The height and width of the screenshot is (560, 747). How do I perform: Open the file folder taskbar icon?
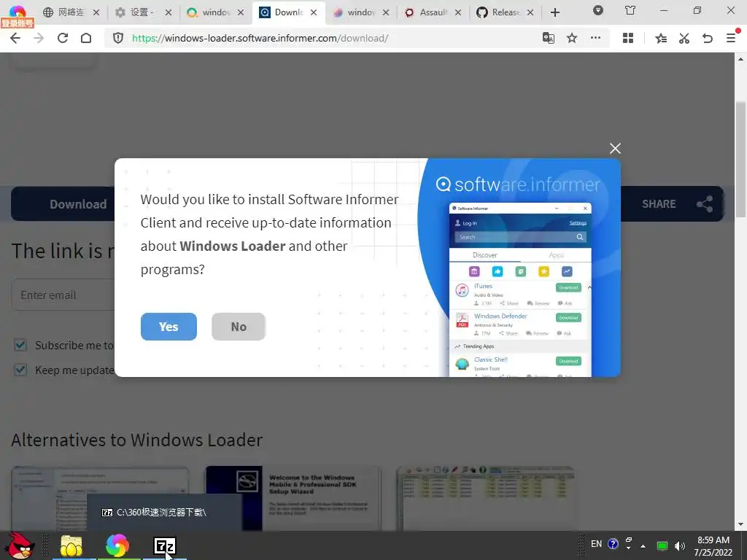pos(71,545)
